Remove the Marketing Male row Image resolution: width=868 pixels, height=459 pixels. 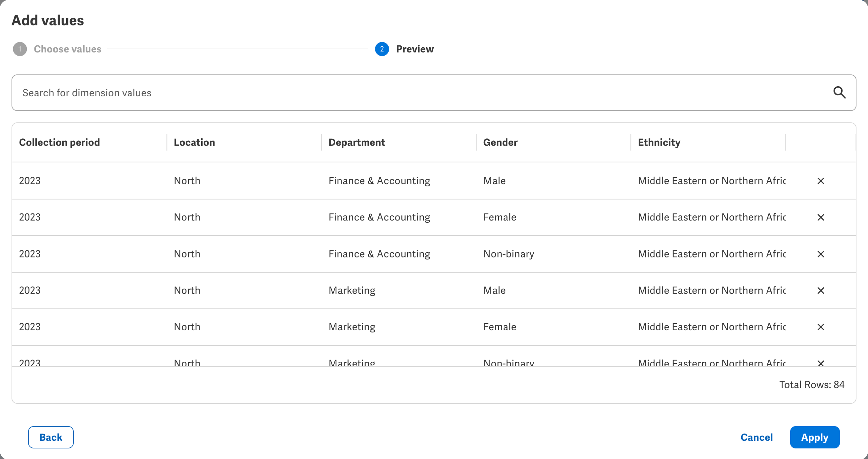(x=820, y=290)
